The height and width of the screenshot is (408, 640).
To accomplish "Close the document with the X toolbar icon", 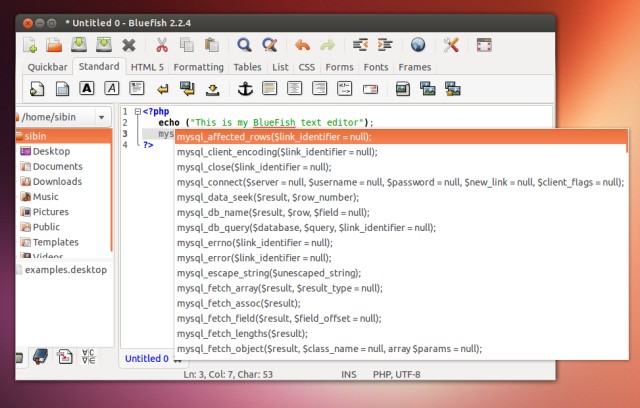I will [x=129, y=45].
